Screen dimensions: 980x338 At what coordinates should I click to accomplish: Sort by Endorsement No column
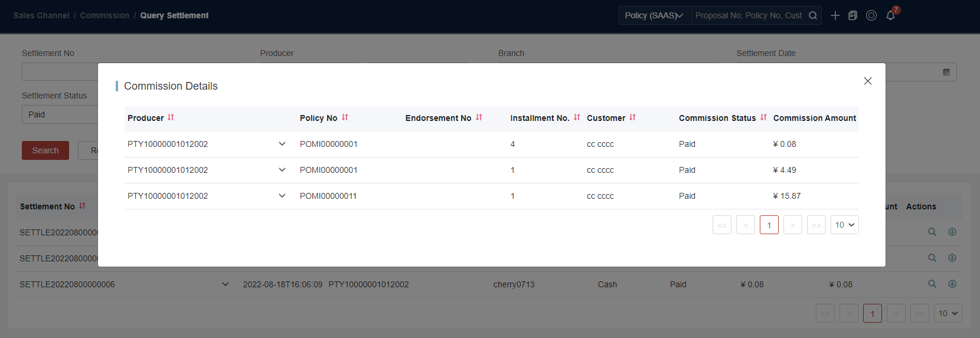[x=479, y=117]
